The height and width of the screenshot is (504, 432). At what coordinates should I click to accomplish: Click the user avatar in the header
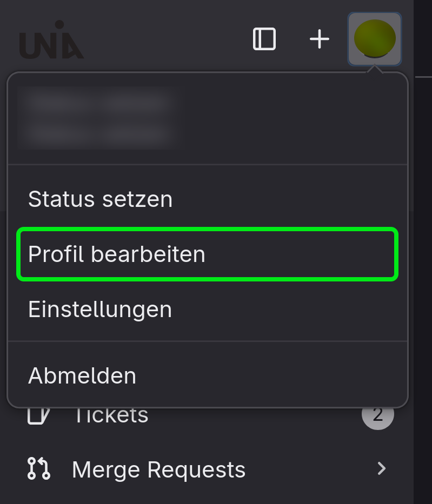375,39
